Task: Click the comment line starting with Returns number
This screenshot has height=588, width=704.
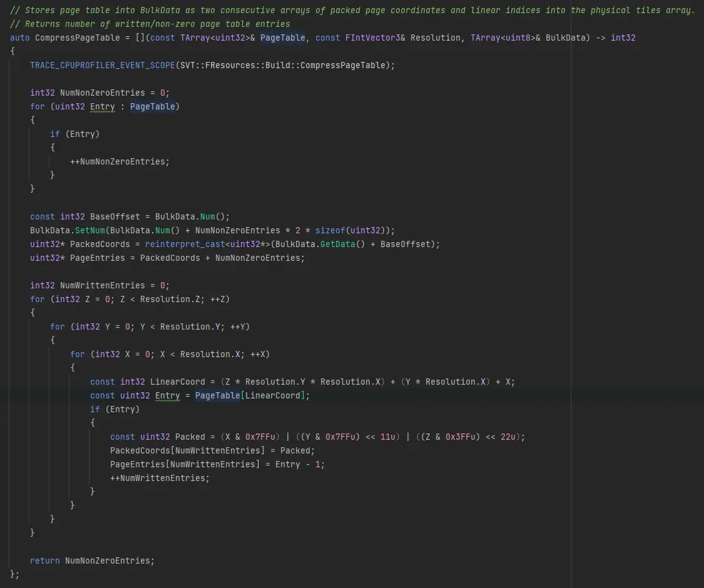Action: coord(150,24)
